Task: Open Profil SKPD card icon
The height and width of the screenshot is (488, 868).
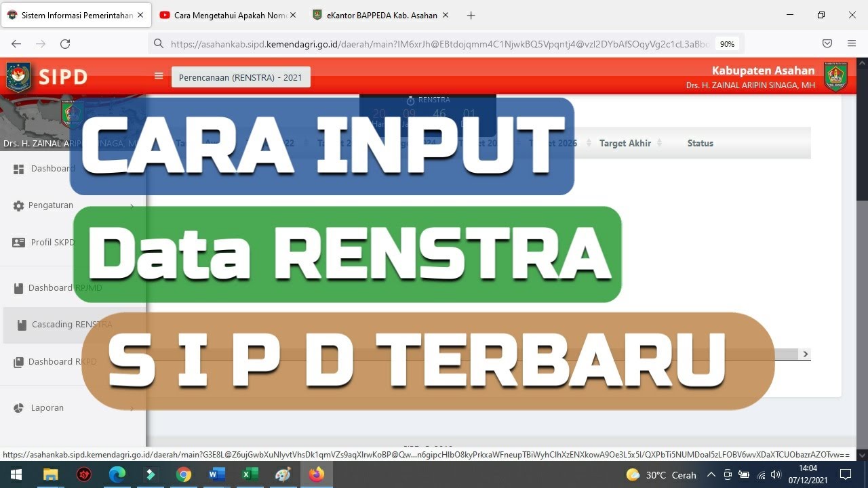Action: pos(18,243)
